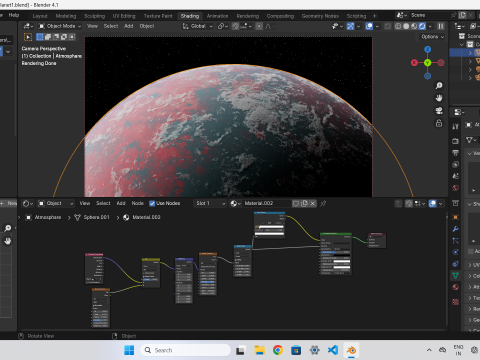This screenshot has width=480, height=360.
Task: Open the Modifiers wrench tab icon
Action: (455, 229)
